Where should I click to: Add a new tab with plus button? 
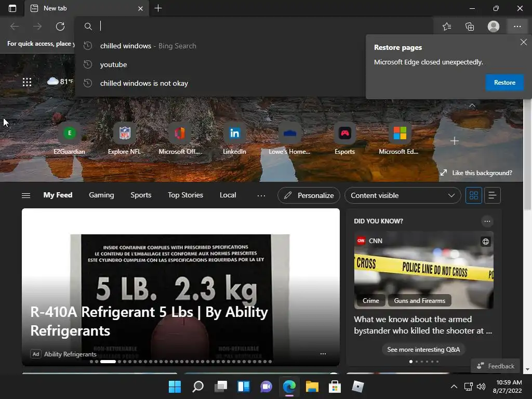click(x=158, y=8)
